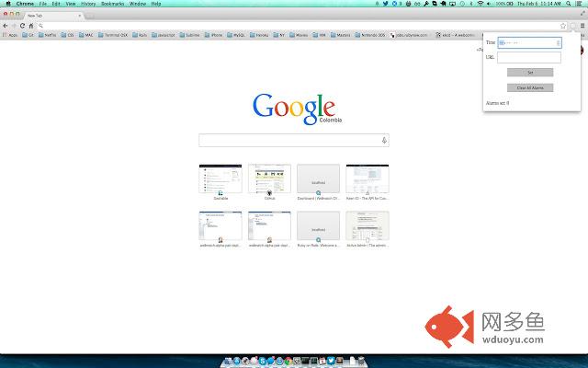Screen dimensions: 588x368
Task: Click the Wi-Fi status icon in the menu bar
Action: coord(481,4)
